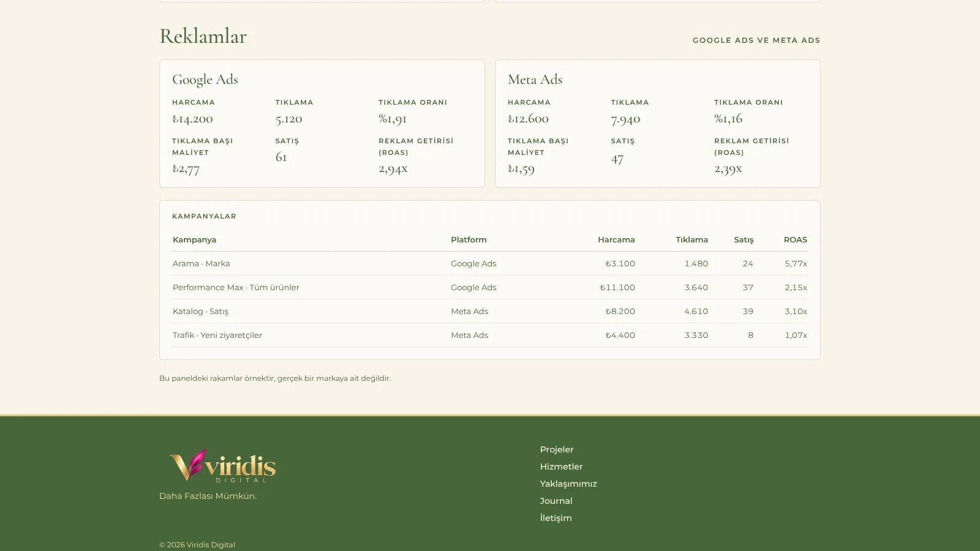Click Meta Ads ROAS value 2,39x
980x551 pixels.
pos(728,168)
